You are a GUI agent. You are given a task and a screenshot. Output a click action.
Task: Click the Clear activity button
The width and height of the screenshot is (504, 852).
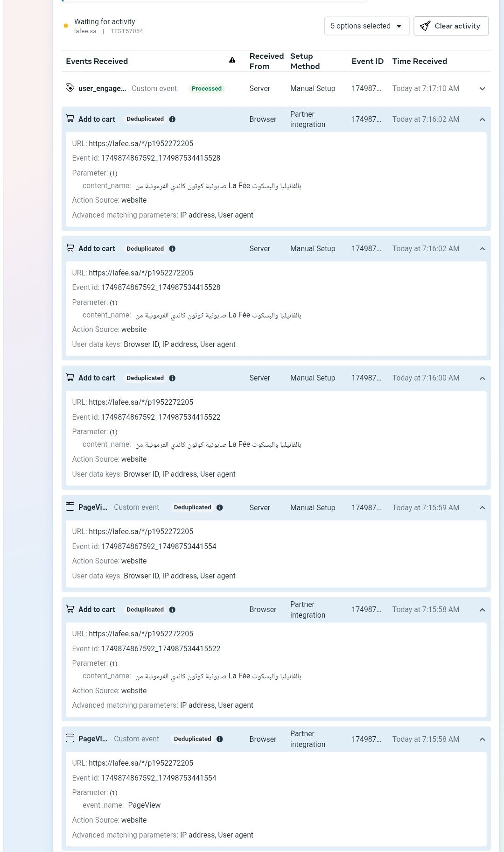point(451,26)
